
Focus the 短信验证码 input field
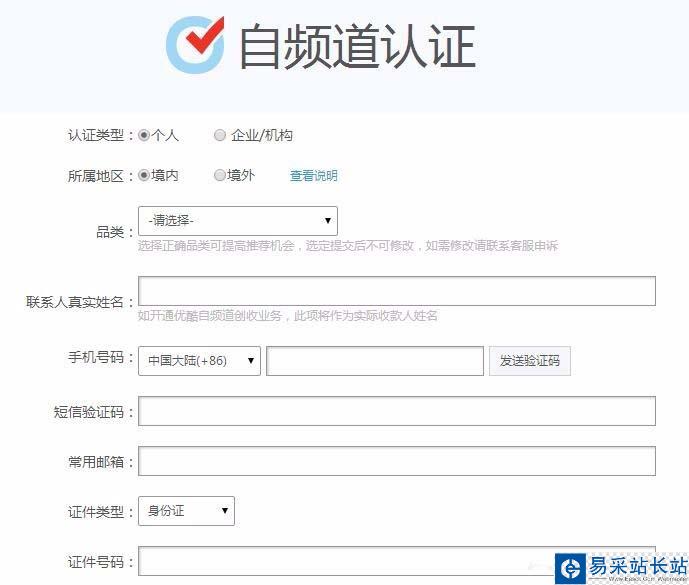click(396, 411)
